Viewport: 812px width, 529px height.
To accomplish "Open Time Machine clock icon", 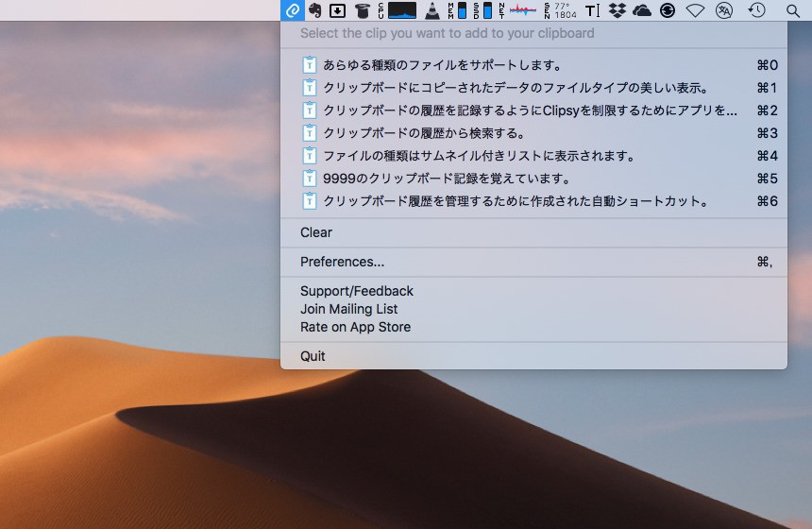I will tap(756, 10).
